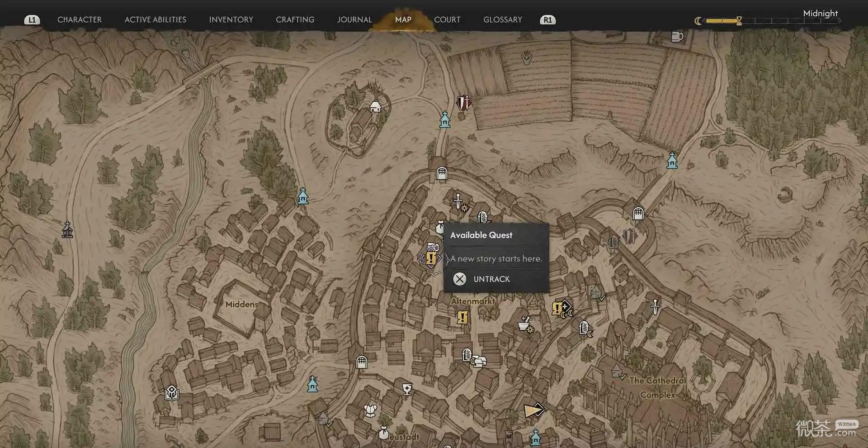This screenshot has width=868, height=448.
Task: Click the portcullis gate icon on the north wall
Action: click(442, 173)
